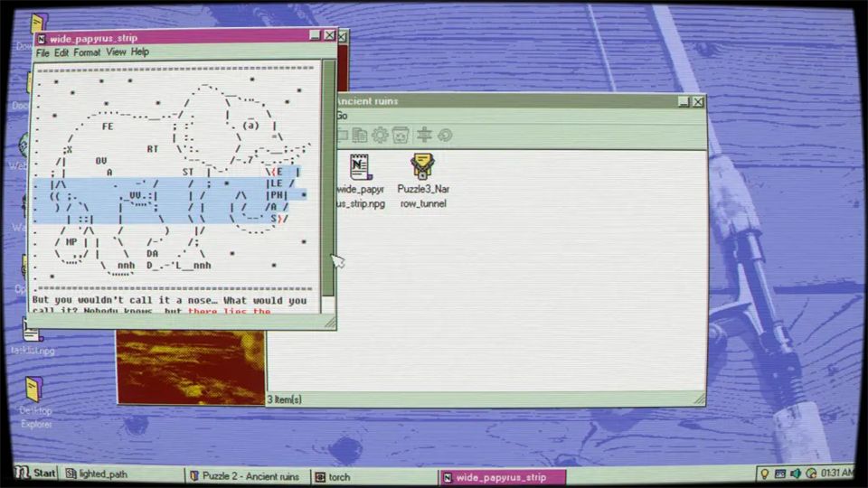Select the locked Puzzle3_Narrow_tunnel folder icon
868x488 pixels.
pyautogui.click(x=423, y=182)
